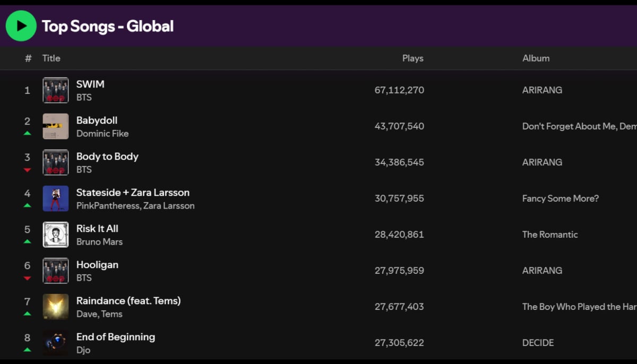
Task: Sort the chart by the Plays column
Action: pyautogui.click(x=412, y=58)
